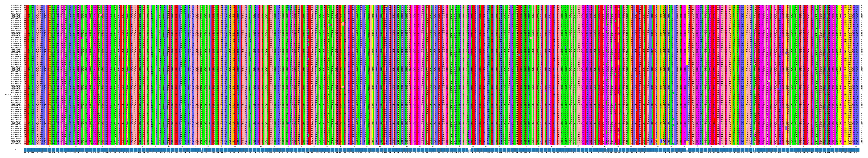The width and height of the screenshot is (868, 158).
Task: Select sequence label GOLGA8M:a0007
Action: (x=17, y=102)
